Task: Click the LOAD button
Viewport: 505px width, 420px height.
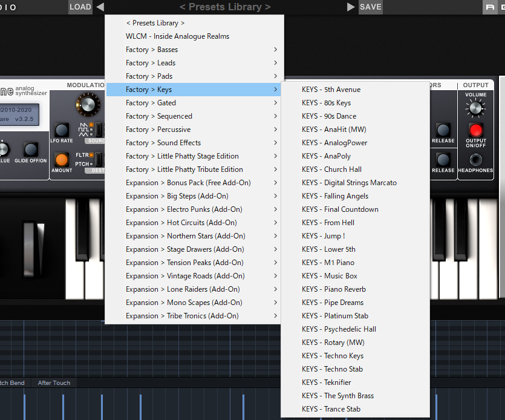Action: pos(80,7)
